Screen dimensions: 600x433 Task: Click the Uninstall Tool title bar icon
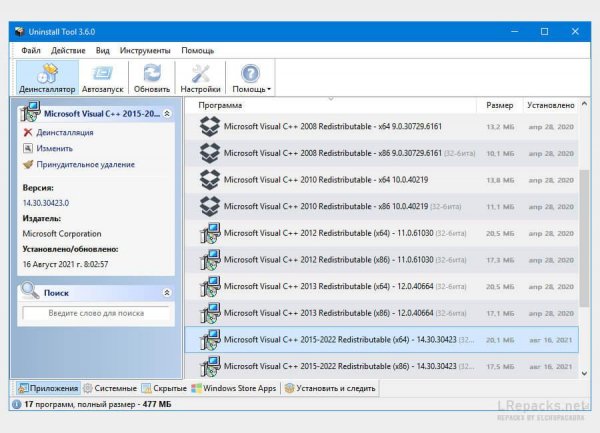click(20, 32)
